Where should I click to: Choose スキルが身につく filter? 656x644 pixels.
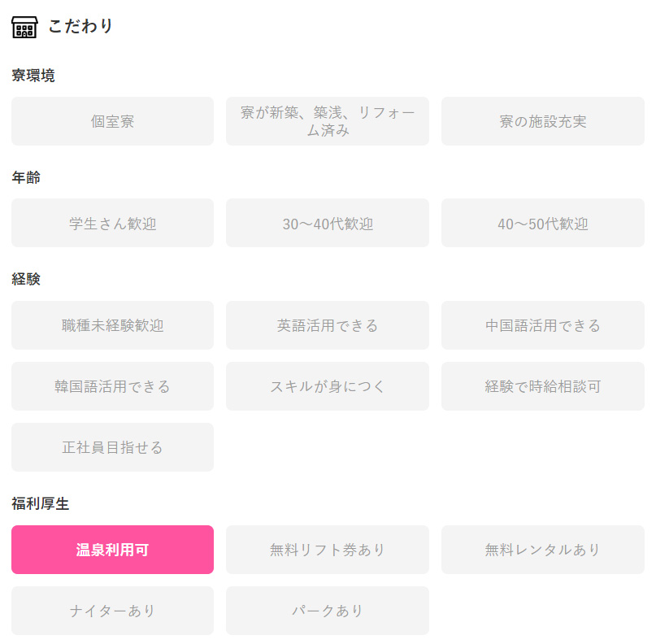[328, 386]
